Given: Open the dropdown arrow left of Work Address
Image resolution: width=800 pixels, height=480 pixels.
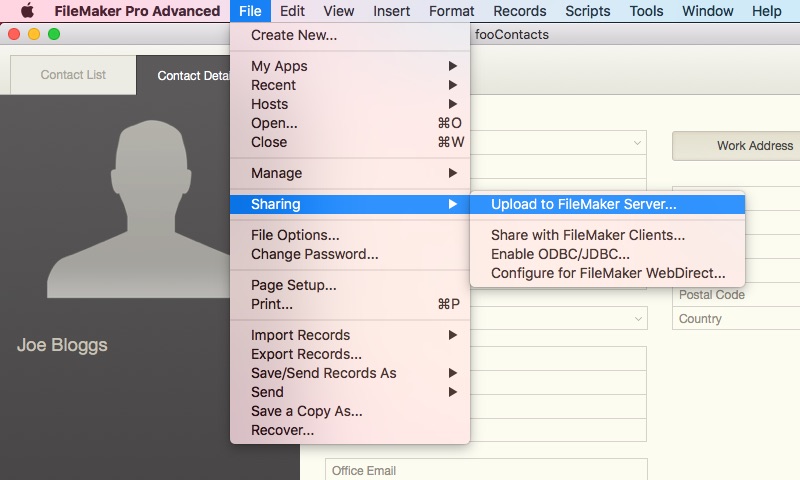Looking at the screenshot, I should pyautogui.click(x=637, y=143).
